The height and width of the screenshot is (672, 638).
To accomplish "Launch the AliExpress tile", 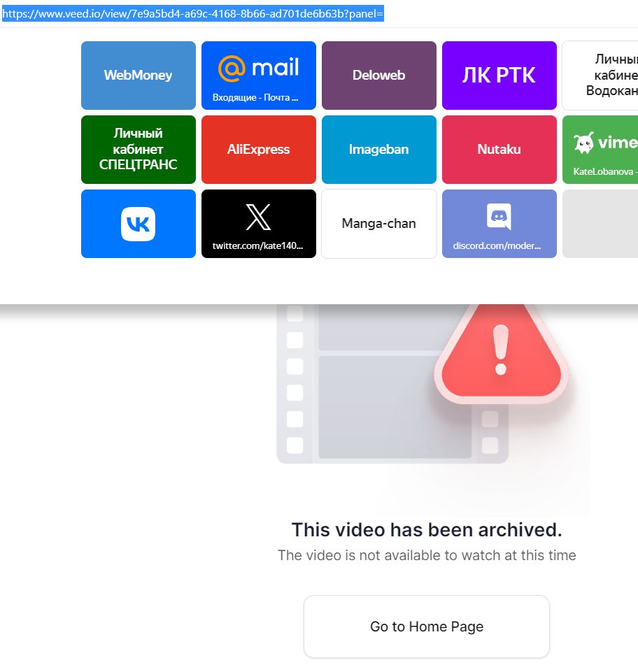I will (x=259, y=150).
